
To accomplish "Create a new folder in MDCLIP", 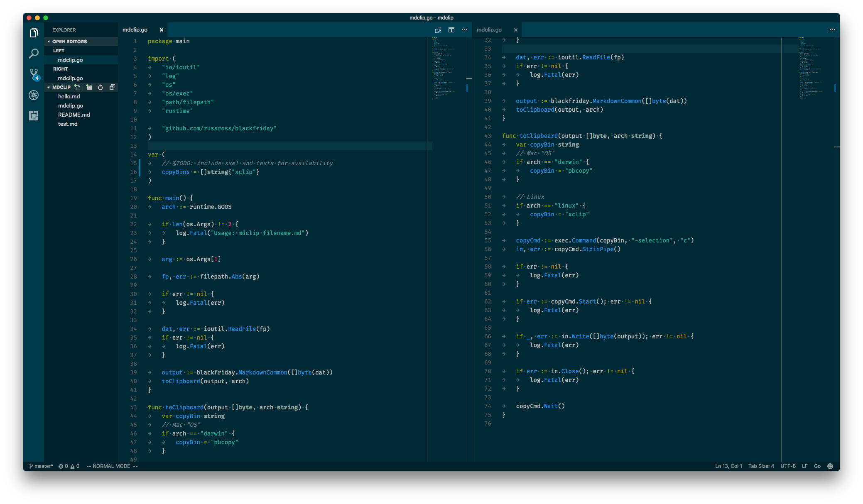I will [x=89, y=87].
